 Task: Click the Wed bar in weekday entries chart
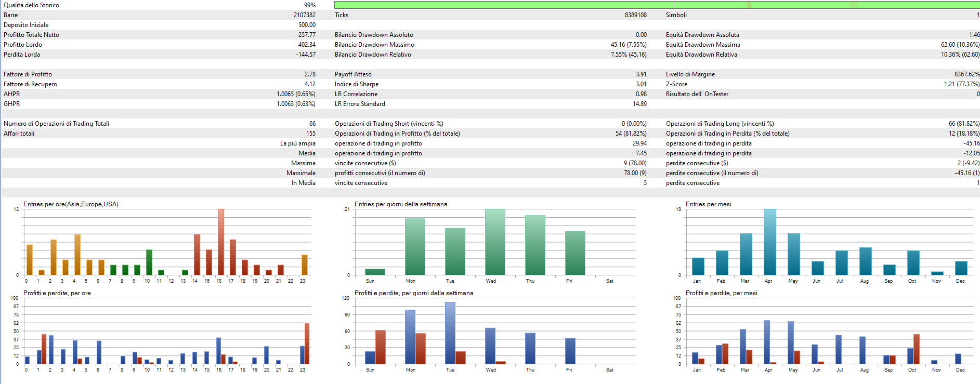[495, 242]
